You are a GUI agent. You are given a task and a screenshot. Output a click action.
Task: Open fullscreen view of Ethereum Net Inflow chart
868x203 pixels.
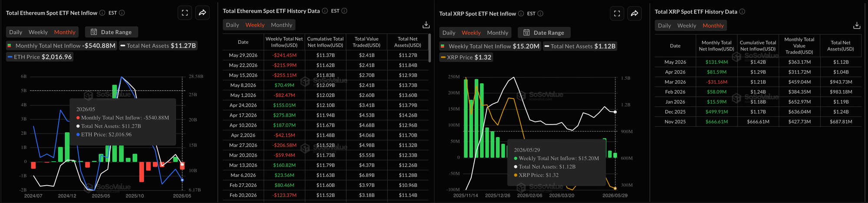[185, 13]
